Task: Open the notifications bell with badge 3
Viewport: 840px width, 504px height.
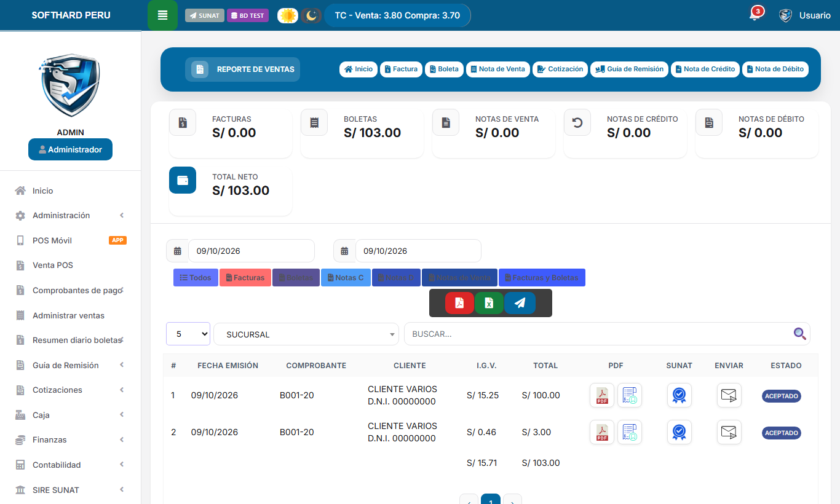Action: click(x=755, y=15)
